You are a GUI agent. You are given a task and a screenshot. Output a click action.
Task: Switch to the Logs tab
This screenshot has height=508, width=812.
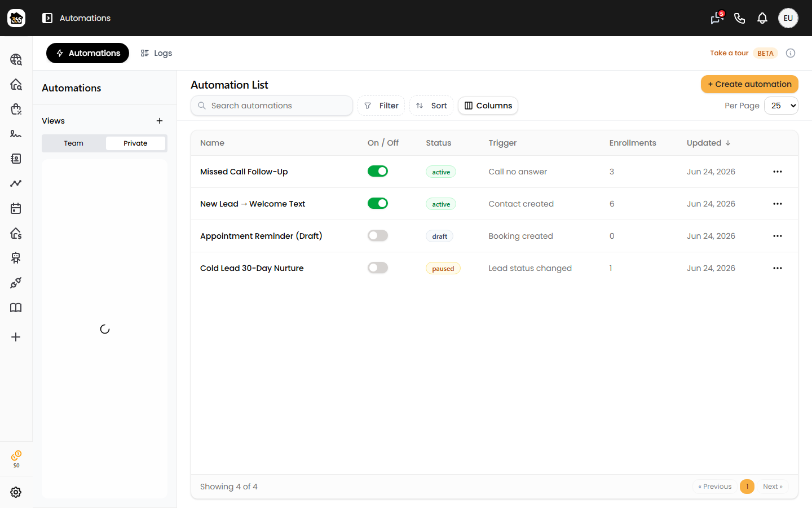click(x=156, y=53)
